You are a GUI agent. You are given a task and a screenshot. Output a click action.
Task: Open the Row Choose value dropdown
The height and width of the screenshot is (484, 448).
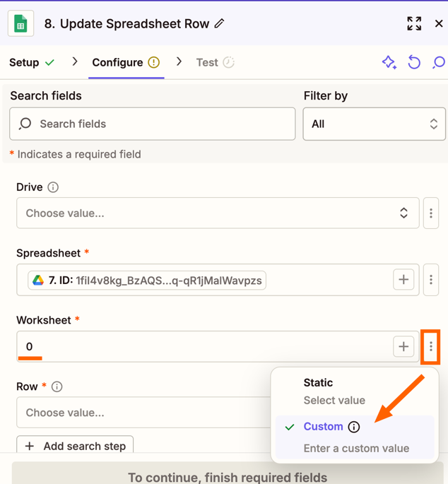coord(141,412)
